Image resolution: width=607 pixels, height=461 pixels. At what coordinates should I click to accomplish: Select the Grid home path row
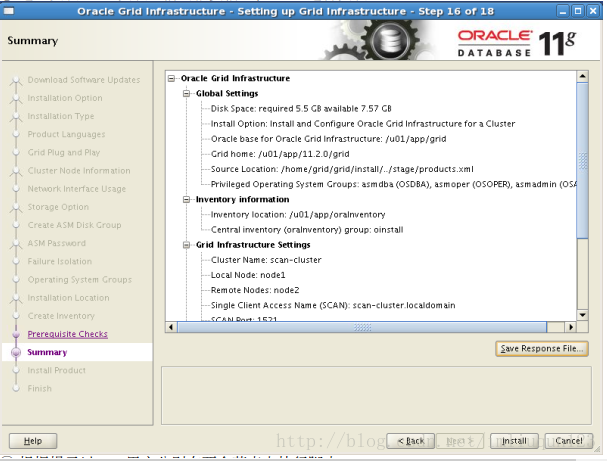[x=280, y=154]
